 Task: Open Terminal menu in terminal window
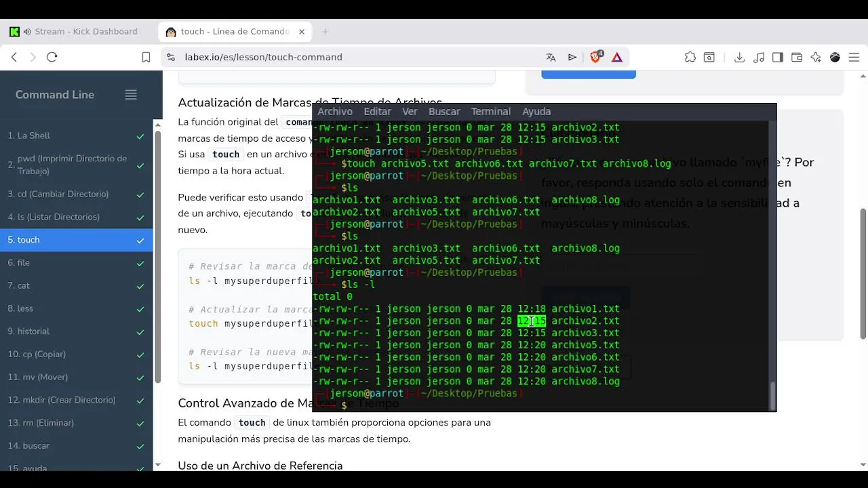tap(490, 112)
